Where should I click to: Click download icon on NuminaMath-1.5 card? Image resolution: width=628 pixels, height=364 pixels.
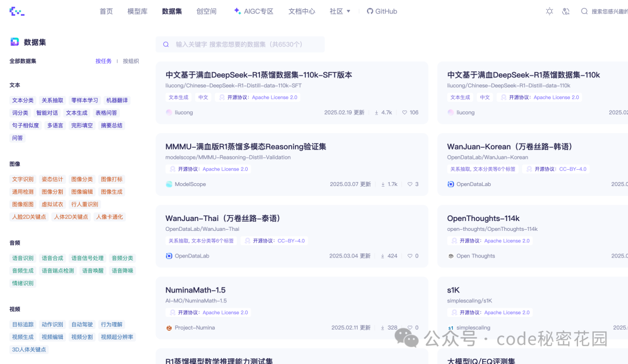(x=383, y=327)
